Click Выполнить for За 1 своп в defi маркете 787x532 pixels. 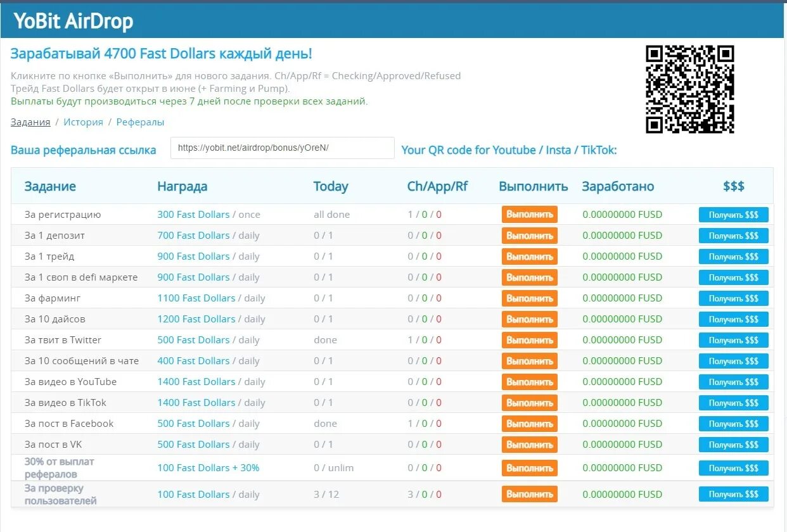click(x=530, y=277)
